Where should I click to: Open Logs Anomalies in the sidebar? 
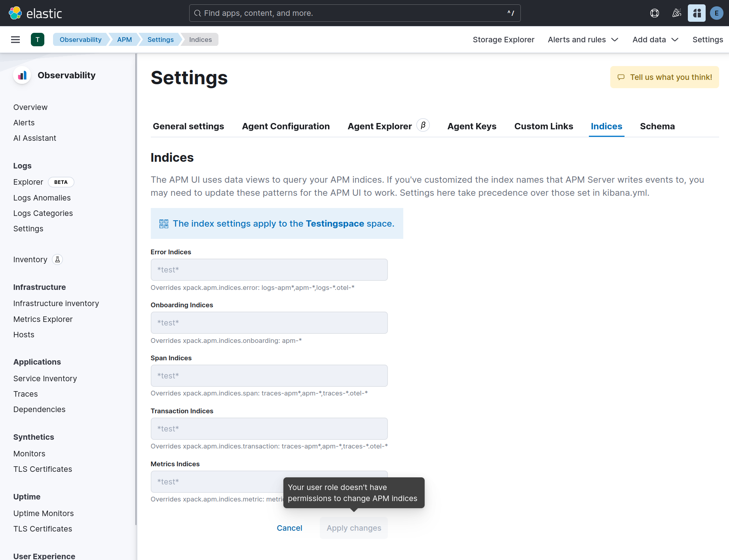[42, 198]
